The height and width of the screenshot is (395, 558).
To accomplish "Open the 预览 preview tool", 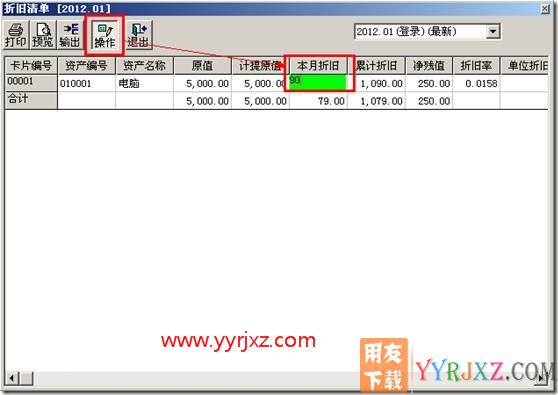I will [43, 35].
